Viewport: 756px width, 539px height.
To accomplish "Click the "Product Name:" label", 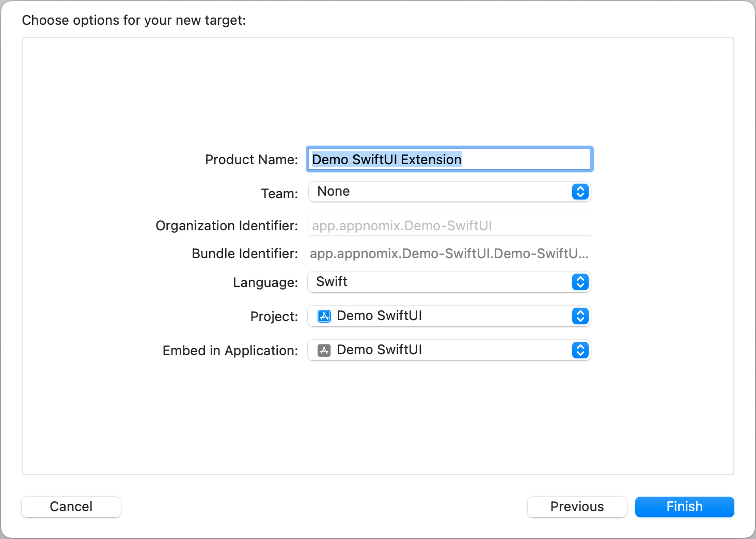I will pyautogui.click(x=251, y=160).
